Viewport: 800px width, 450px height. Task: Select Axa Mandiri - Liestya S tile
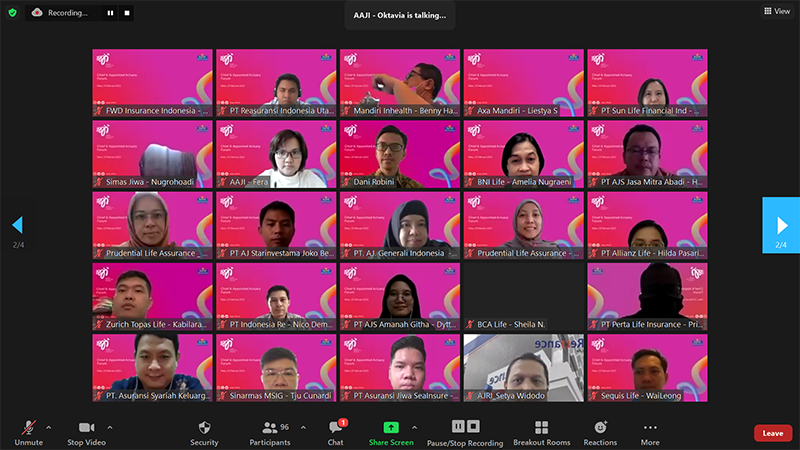[x=523, y=83]
